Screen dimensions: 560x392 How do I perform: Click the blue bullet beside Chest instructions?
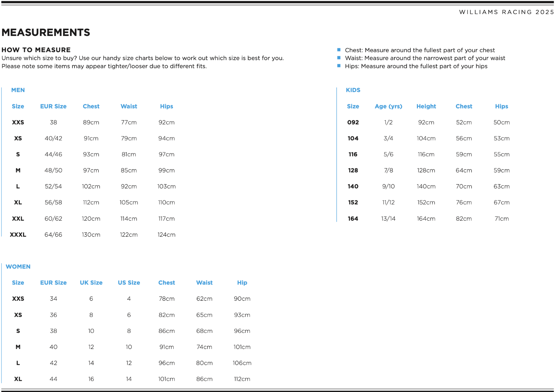click(x=339, y=50)
